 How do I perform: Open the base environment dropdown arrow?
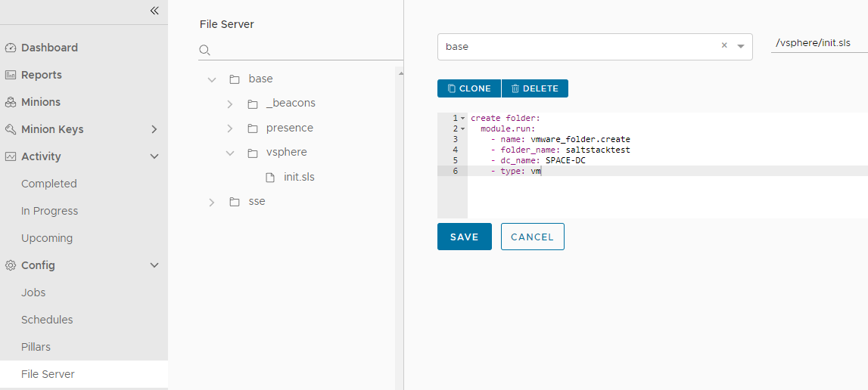tap(741, 46)
